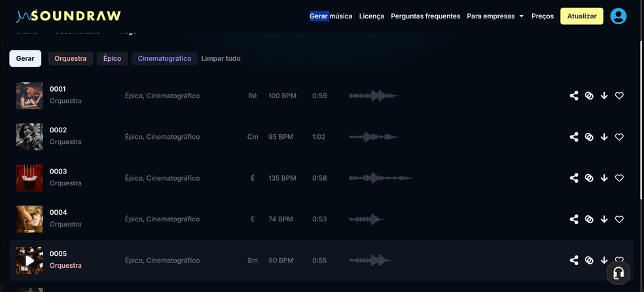
Task: Open the headset support chat widget
Action: [x=618, y=273]
